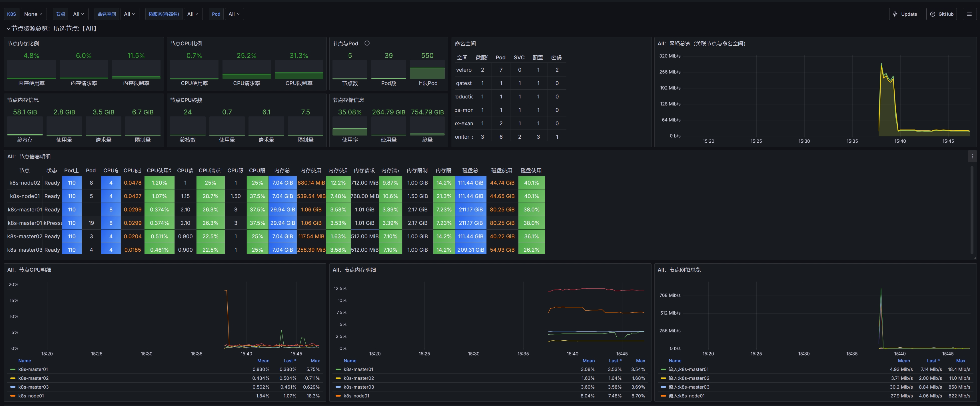Sort namespace table by SVC column
This screenshot has width=980, height=406.
point(519,57)
